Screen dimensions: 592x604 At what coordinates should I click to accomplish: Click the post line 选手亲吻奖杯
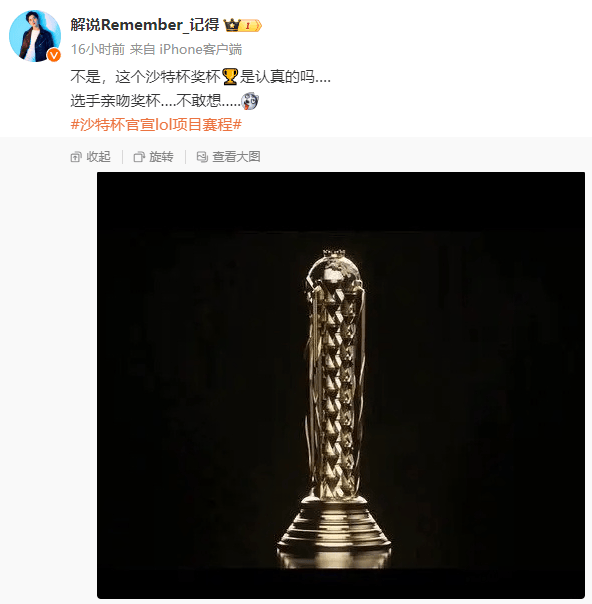116,101
